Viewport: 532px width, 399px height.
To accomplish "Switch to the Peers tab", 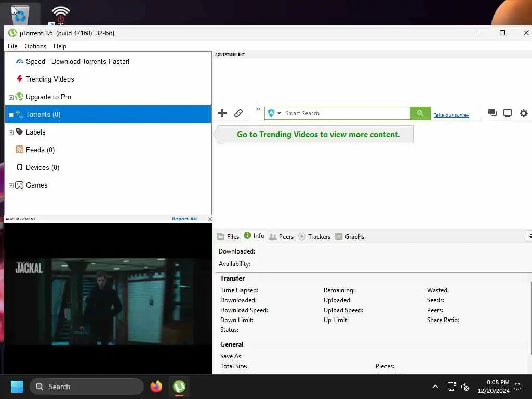I will (x=281, y=236).
